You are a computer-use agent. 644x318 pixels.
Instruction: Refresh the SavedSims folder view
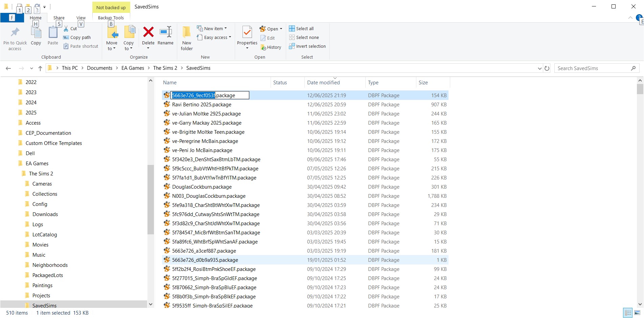[547, 68]
